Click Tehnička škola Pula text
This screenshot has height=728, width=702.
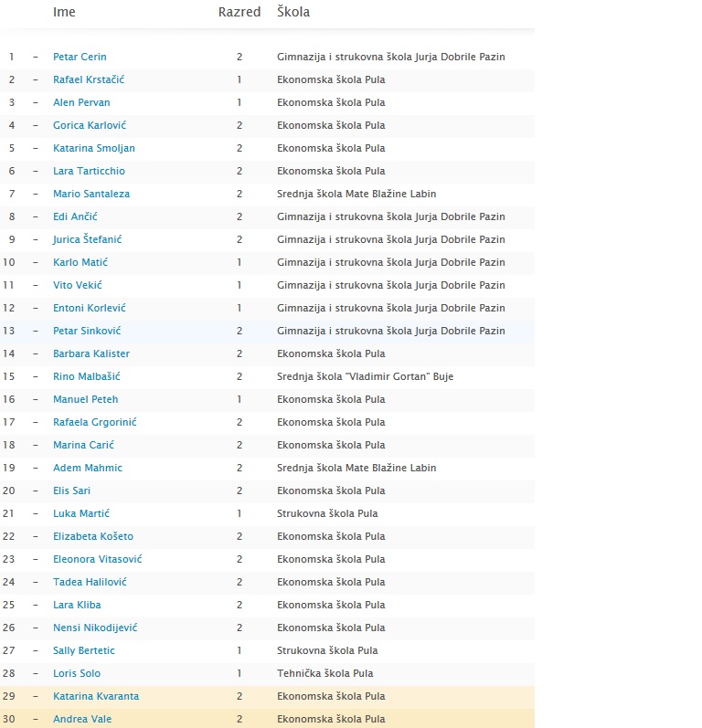324,673
